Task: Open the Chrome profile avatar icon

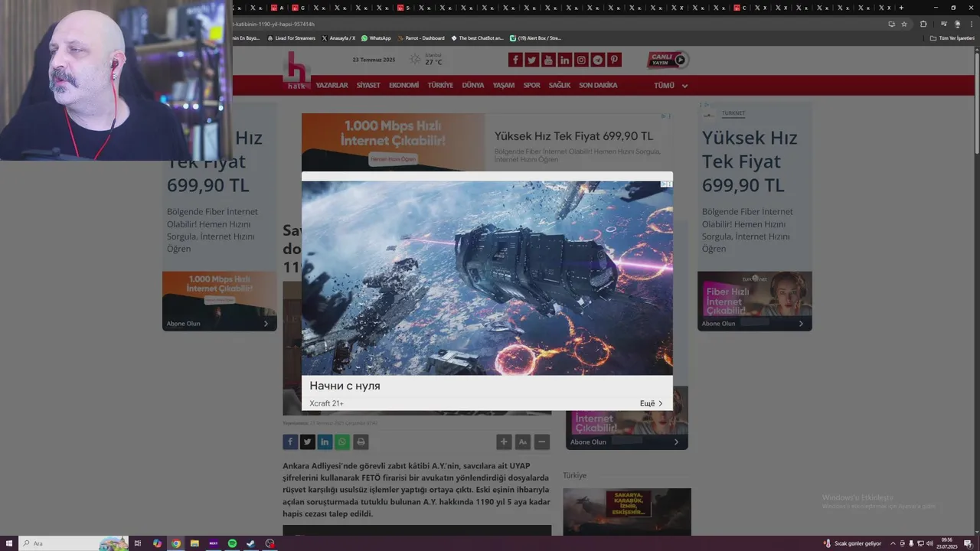Action: [957, 24]
